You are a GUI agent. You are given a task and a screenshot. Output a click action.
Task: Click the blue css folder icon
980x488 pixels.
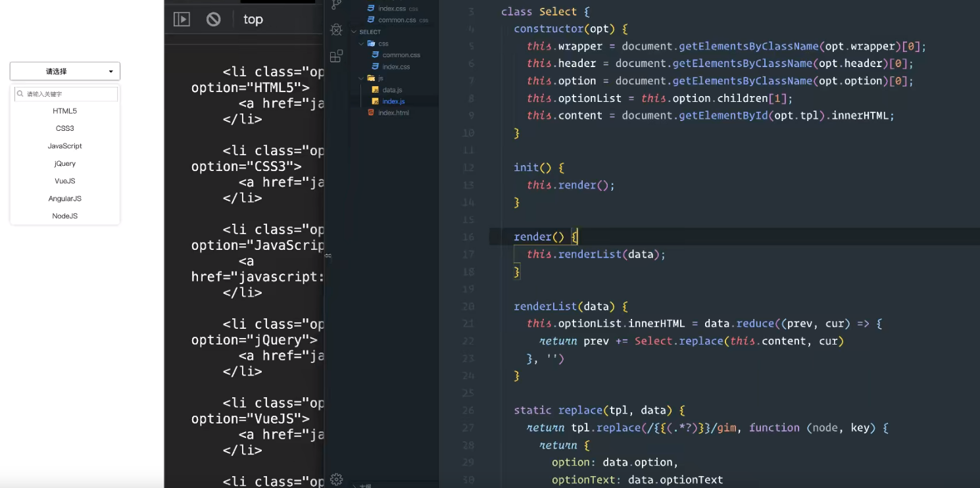click(371, 43)
